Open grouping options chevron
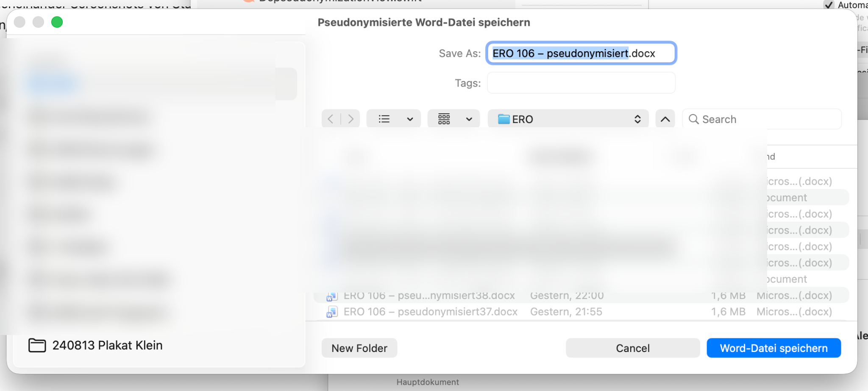 (x=469, y=119)
